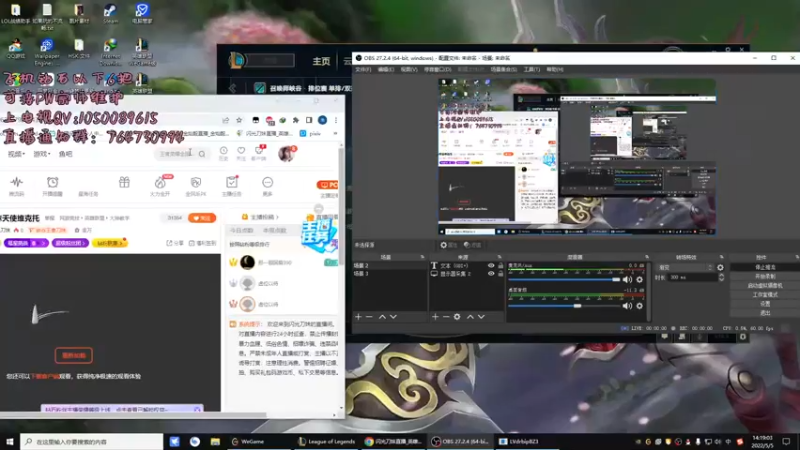Switch to League of Legends taskbar item
This screenshot has height=450, width=800.
point(327,442)
